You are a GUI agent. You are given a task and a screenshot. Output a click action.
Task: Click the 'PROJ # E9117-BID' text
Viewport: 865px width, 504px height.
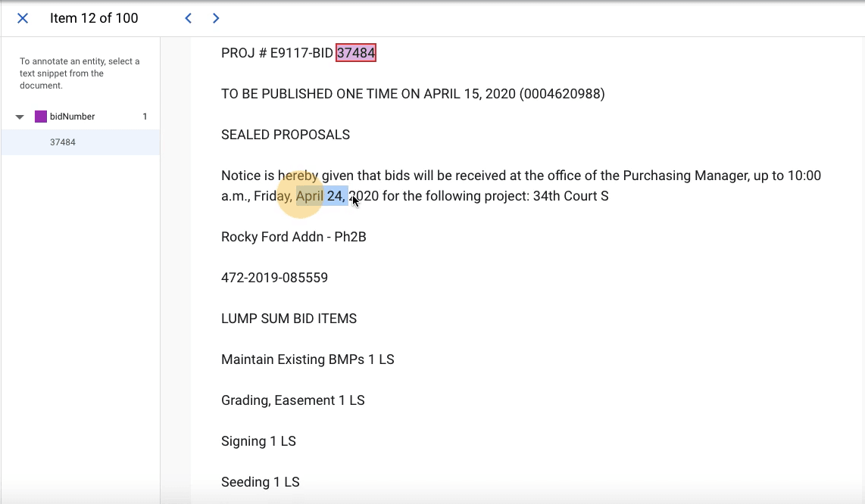click(277, 53)
